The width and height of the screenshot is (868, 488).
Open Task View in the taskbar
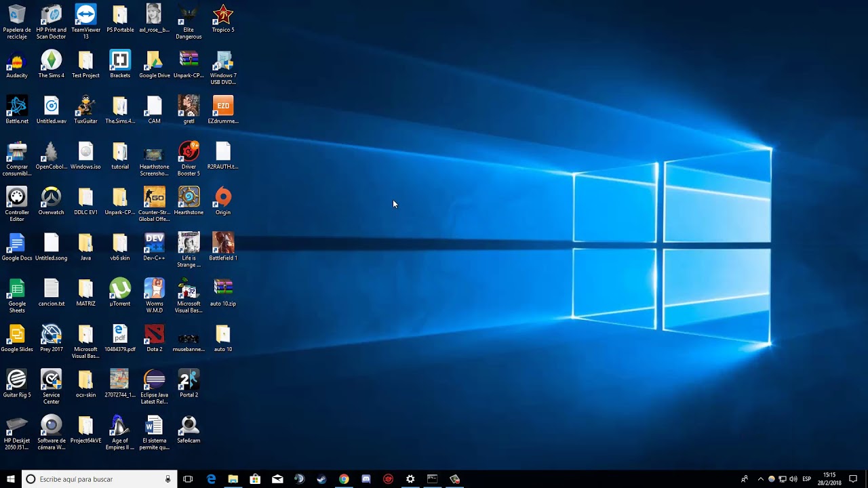point(188,479)
